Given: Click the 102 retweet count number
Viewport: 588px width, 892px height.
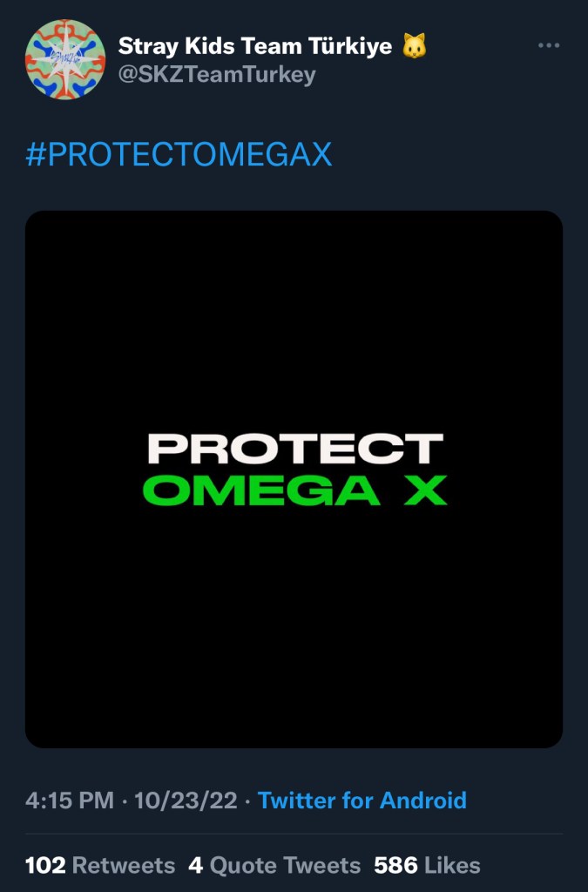Looking at the screenshot, I should pos(45,865).
